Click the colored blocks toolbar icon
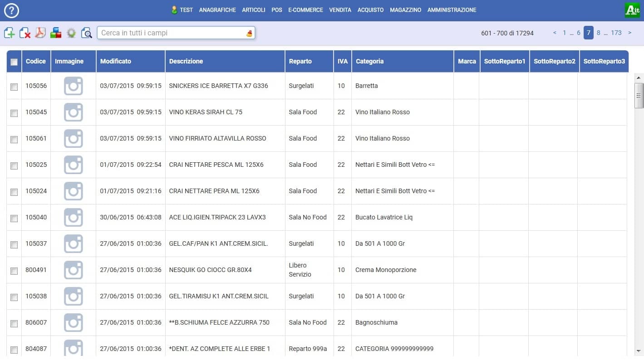Image resolution: width=644 pixels, height=360 pixels. [x=56, y=33]
